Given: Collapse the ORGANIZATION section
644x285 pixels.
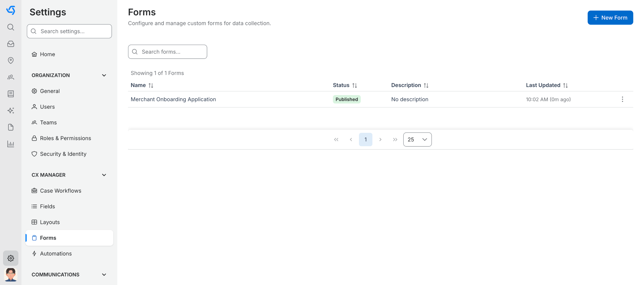Looking at the screenshot, I should [104, 75].
